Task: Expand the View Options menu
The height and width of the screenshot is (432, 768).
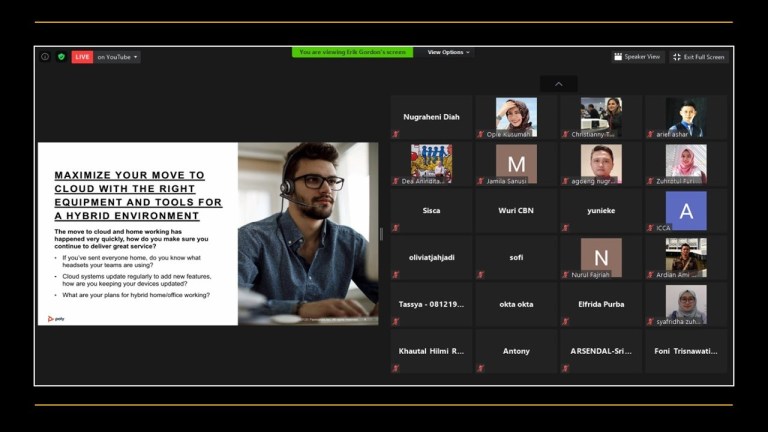Action: (x=448, y=52)
